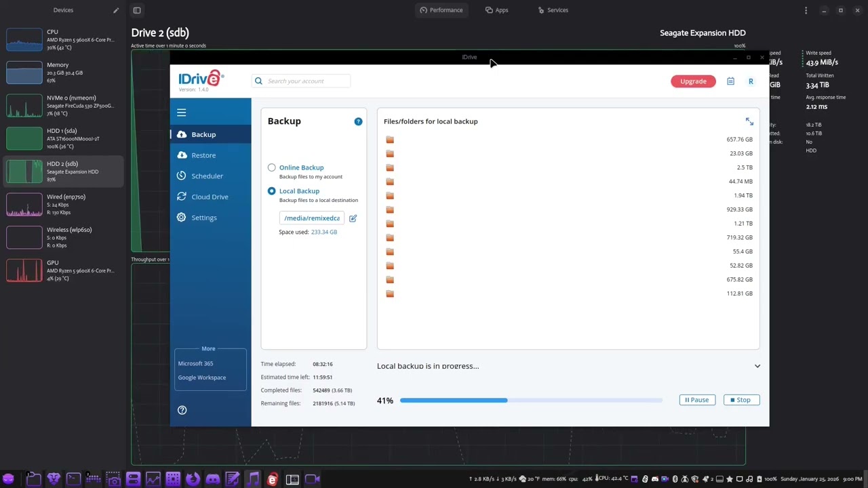This screenshot has height=488, width=868.
Task: Click the local backup path field
Action: (x=312, y=218)
